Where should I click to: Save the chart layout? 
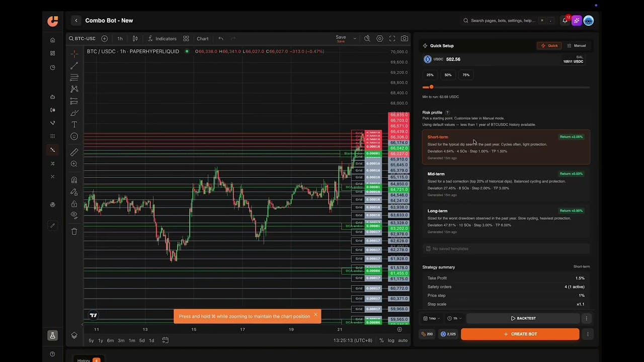[x=341, y=38]
